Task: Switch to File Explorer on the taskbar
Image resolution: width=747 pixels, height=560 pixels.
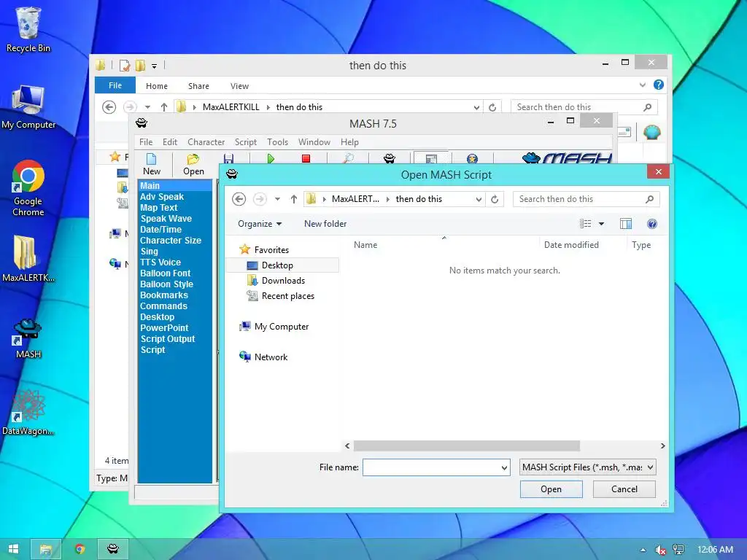Action: pyautogui.click(x=46, y=550)
